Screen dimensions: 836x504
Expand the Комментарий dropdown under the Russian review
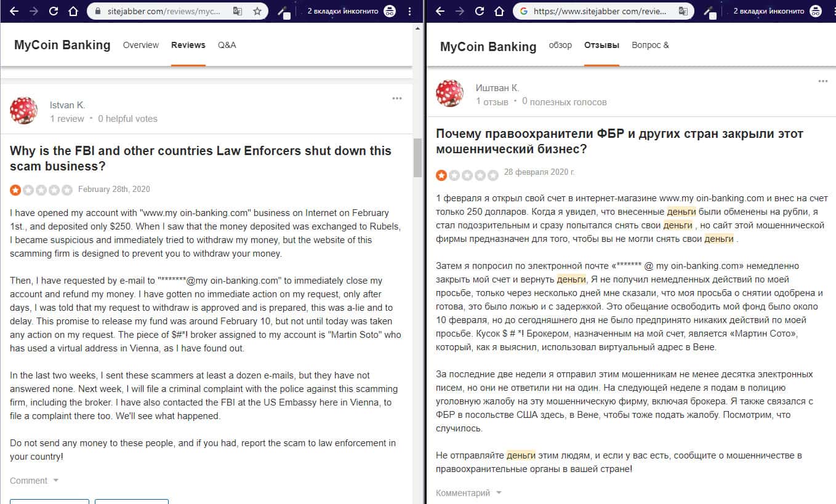[x=468, y=493]
